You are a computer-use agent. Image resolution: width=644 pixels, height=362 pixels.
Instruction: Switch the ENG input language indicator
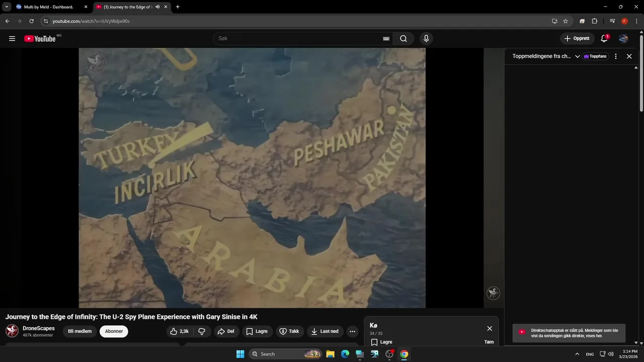[x=590, y=354]
